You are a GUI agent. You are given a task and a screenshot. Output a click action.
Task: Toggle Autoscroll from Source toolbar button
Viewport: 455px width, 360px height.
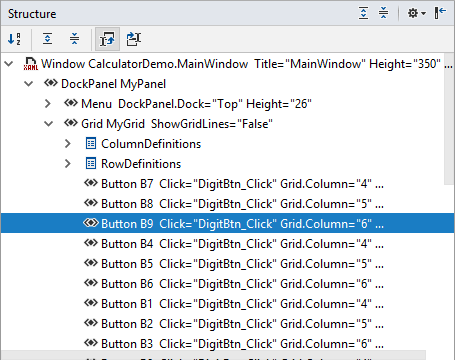point(134,39)
